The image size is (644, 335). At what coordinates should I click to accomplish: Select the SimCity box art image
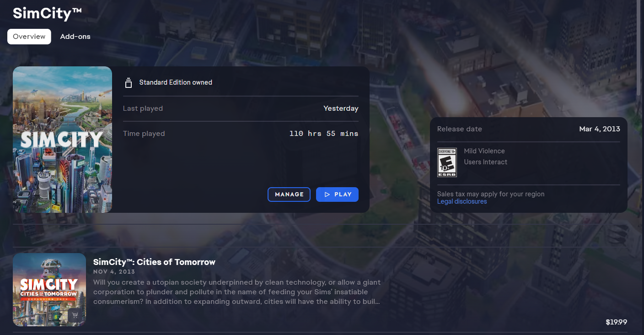[x=63, y=140]
